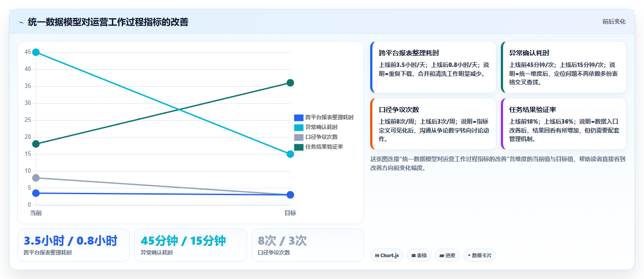Click the blue data point at 当前
Image resolution: width=644 pixels, height=279 pixels.
[x=36, y=193]
